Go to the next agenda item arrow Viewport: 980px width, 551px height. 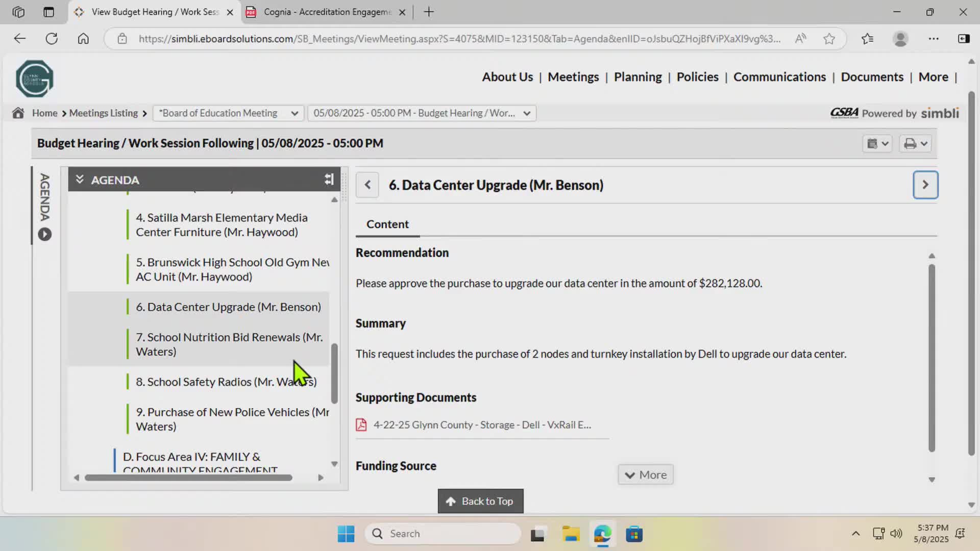(925, 185)
